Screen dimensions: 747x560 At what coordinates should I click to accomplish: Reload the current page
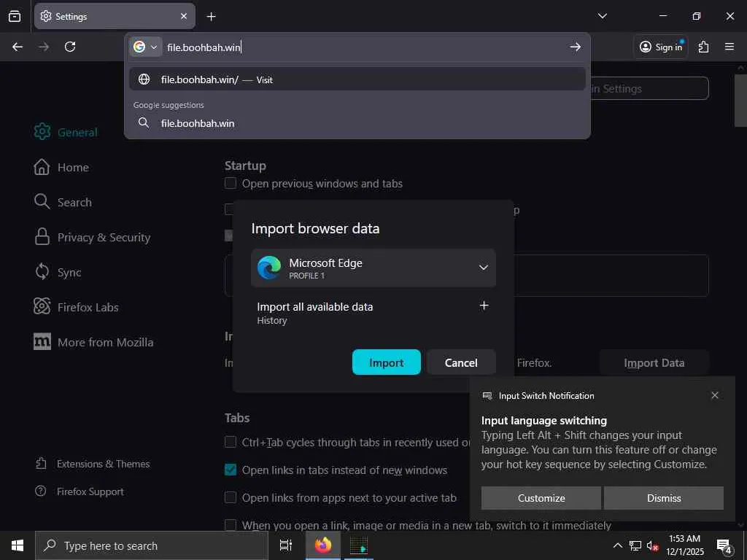pos(70,47)
